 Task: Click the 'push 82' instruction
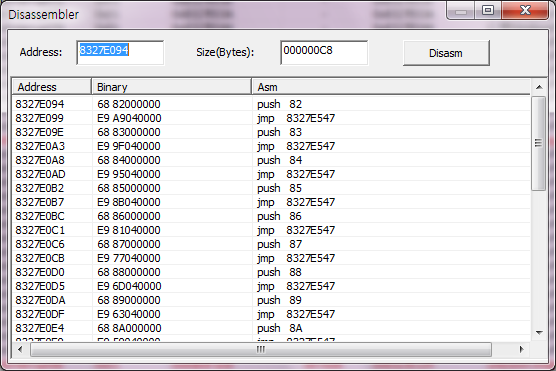tap(279, 104)
